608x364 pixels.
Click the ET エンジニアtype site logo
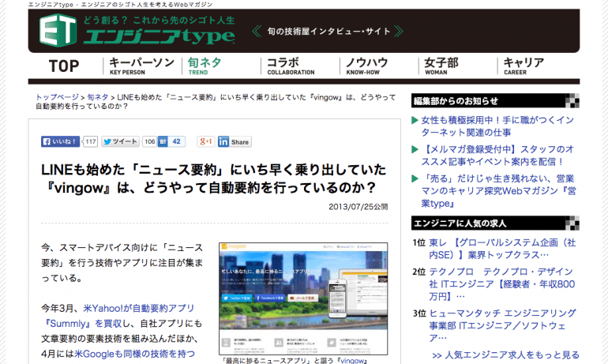click(x=137, y=30)
